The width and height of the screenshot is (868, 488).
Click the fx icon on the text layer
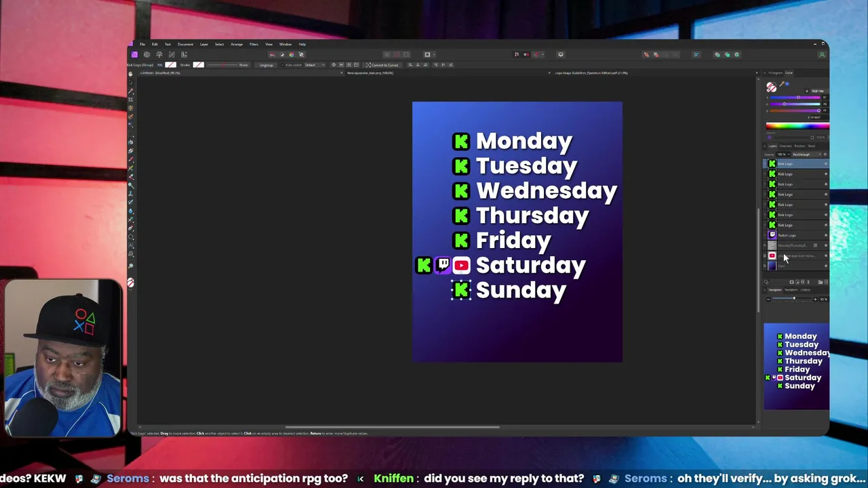pyautogui.click(x=815, y=245)
